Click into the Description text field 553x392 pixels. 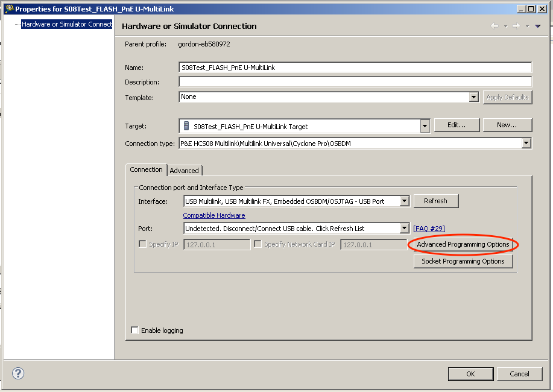point(355,82)
